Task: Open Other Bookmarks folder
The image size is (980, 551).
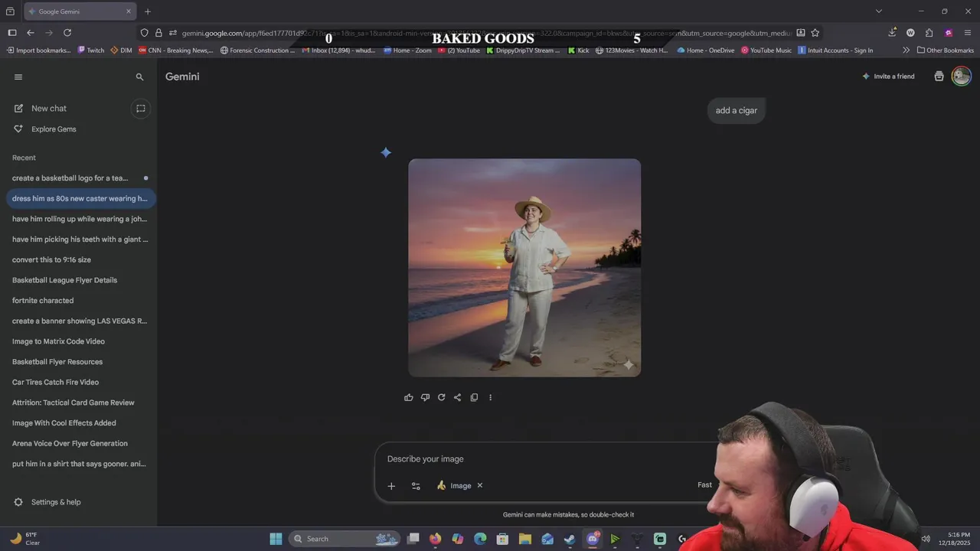Action: (x=946, y=51)
